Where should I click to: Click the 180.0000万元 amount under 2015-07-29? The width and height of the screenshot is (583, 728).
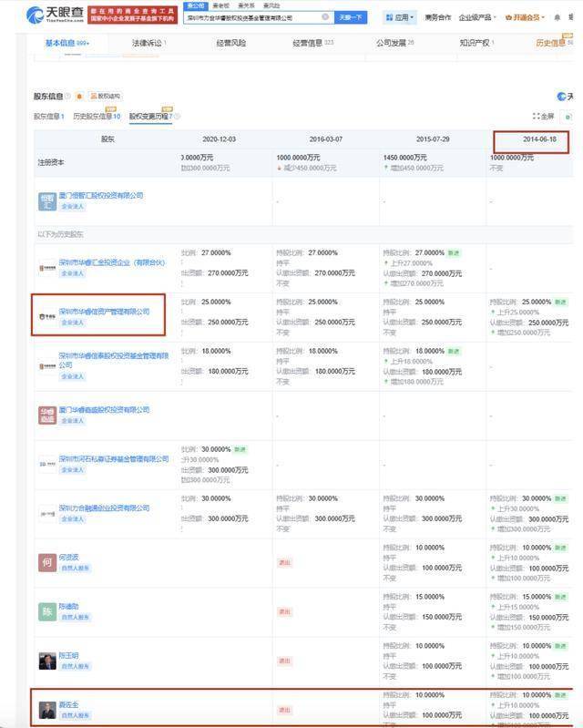pyautogui.click(x=442, y=372)
